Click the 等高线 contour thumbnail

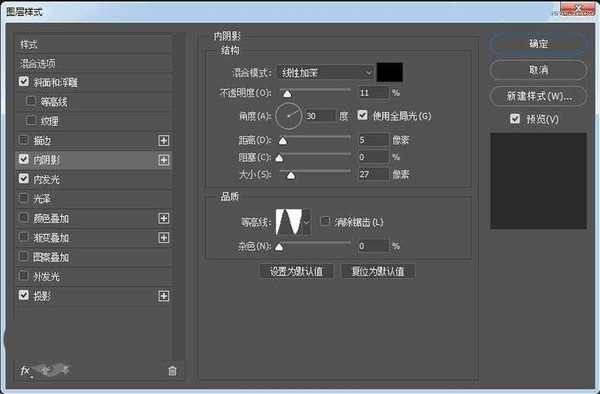point(289,221)
